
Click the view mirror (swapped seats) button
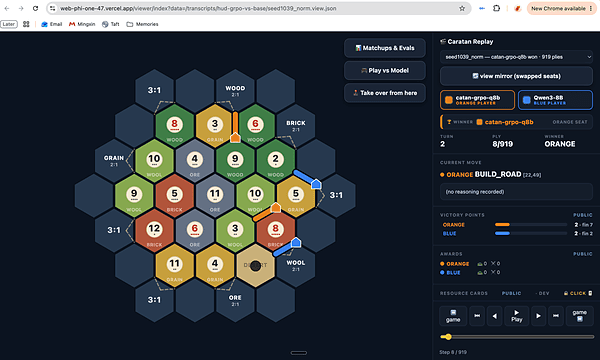[x=517, y=76]
